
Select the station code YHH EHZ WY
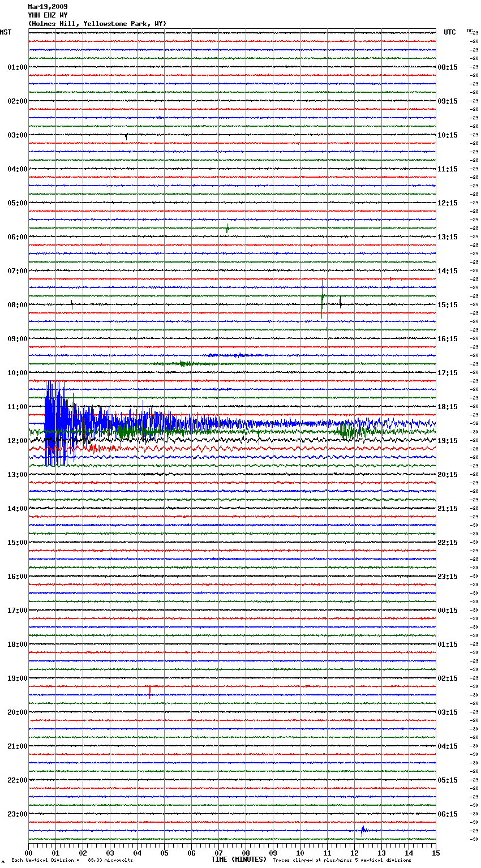(48, 15)
